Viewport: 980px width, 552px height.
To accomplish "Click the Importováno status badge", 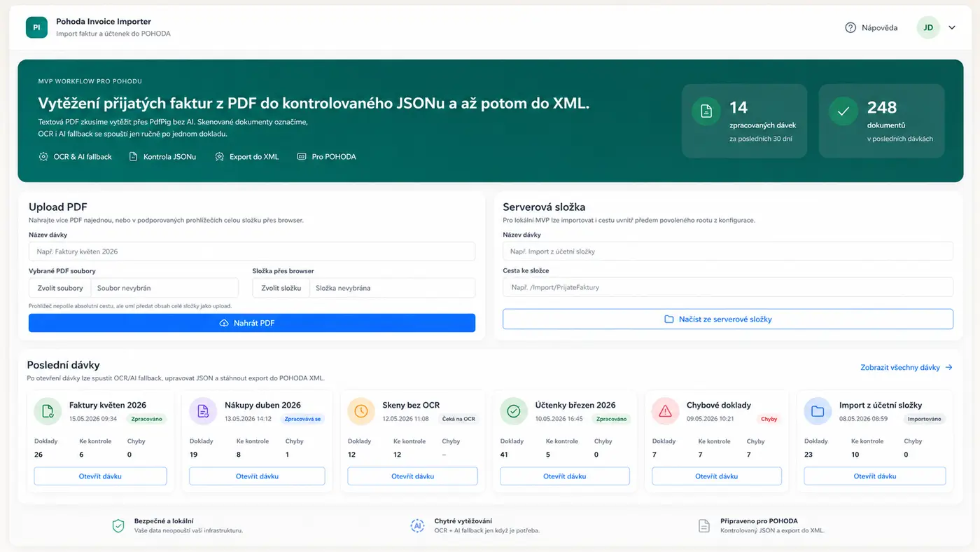I will click(x=924, y=419).
